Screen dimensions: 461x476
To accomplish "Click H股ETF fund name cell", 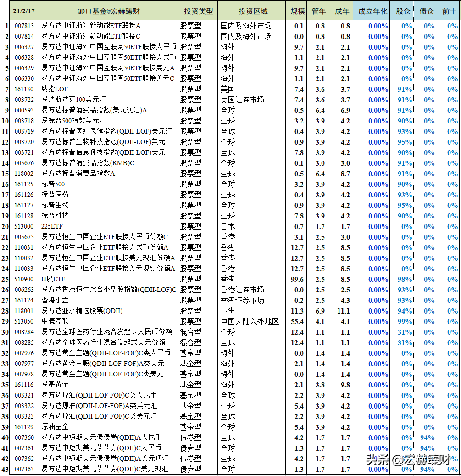I will 53,279.
